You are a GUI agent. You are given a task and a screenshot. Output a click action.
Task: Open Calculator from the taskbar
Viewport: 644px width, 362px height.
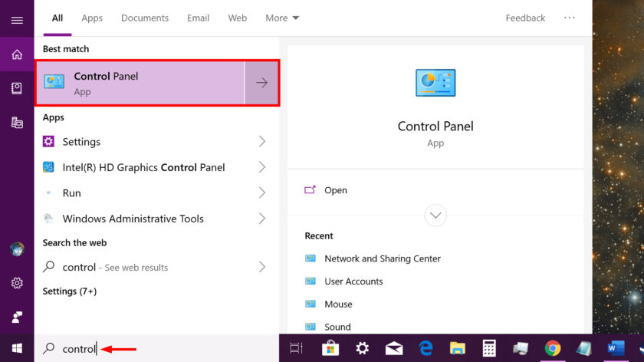coord(489,348)
